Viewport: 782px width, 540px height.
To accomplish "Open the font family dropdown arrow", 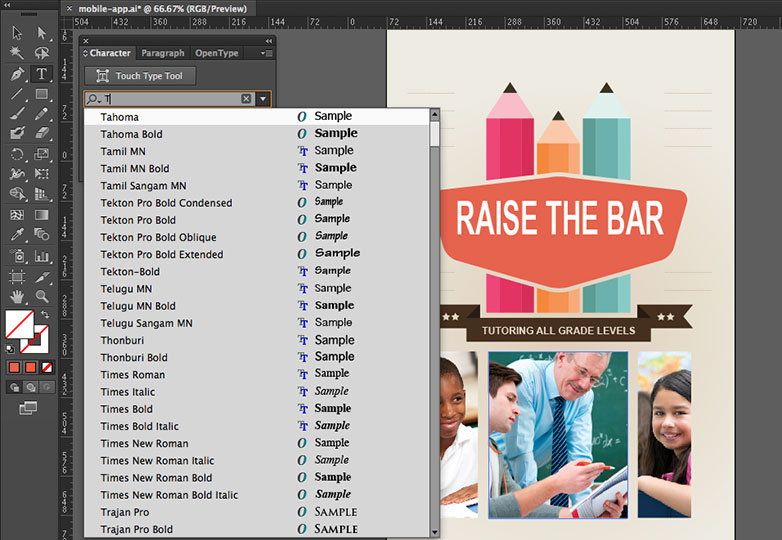I will tap(263, 99).
